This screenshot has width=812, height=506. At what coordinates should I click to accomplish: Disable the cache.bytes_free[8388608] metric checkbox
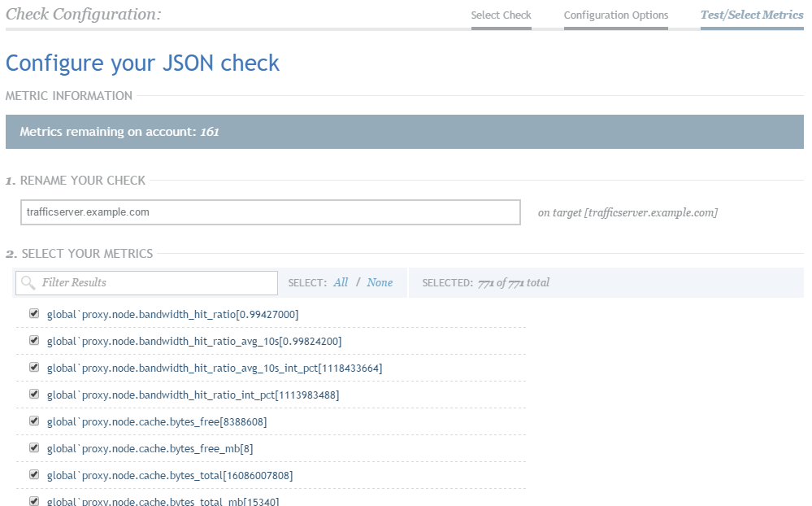tap(34, 421)
